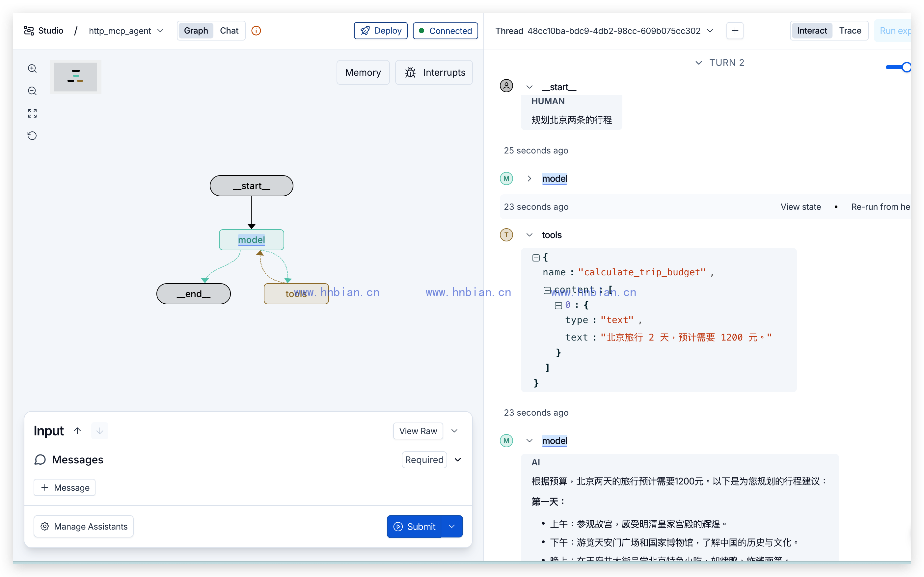924x577 pixels.
Task: Create a new thread with plus icon
Action: coord(735,31)
